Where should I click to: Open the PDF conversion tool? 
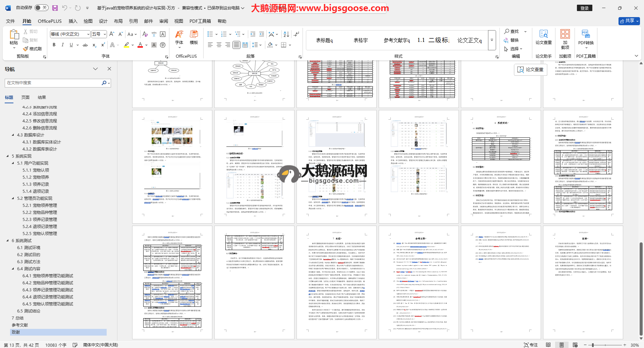(x=586, y=38)
